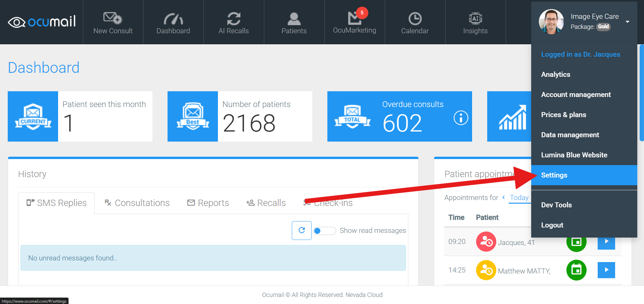Screen dimensions: 644x304
Task: Click the Best envelope badge icon
Action: pyautogui.click(x=193, y=116)
